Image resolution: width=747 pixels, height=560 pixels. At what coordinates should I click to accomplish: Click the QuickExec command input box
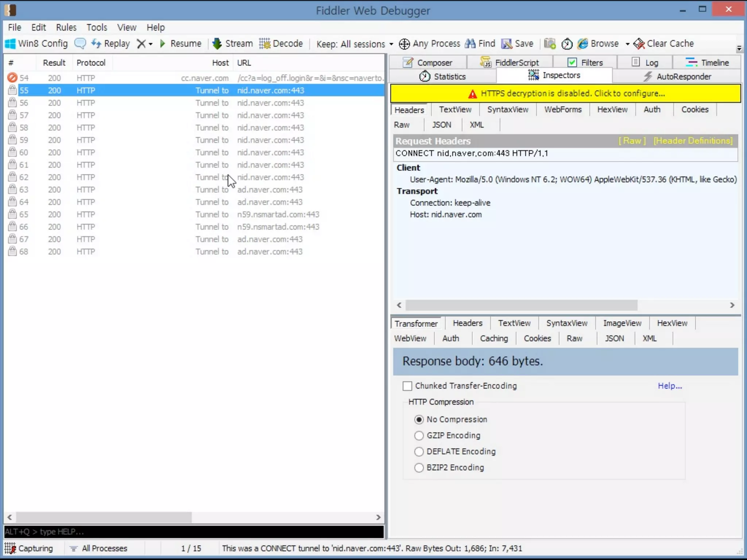point(193,532)
